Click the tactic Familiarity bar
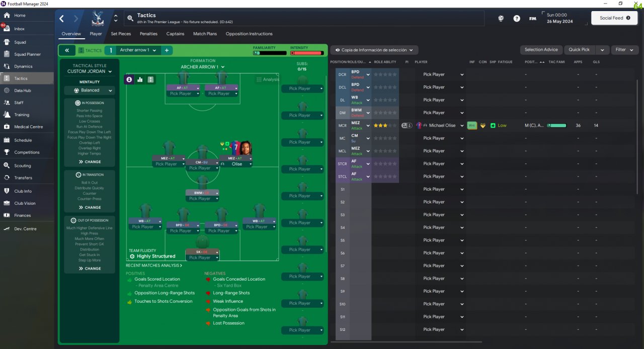The width and height of the screenshot is (644, 349). coord(269,53)
